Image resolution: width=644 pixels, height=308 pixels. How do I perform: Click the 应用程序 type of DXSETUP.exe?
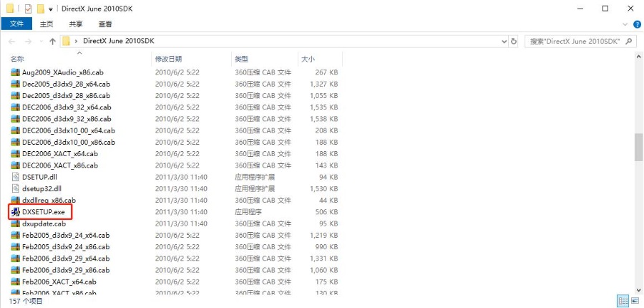248,212
